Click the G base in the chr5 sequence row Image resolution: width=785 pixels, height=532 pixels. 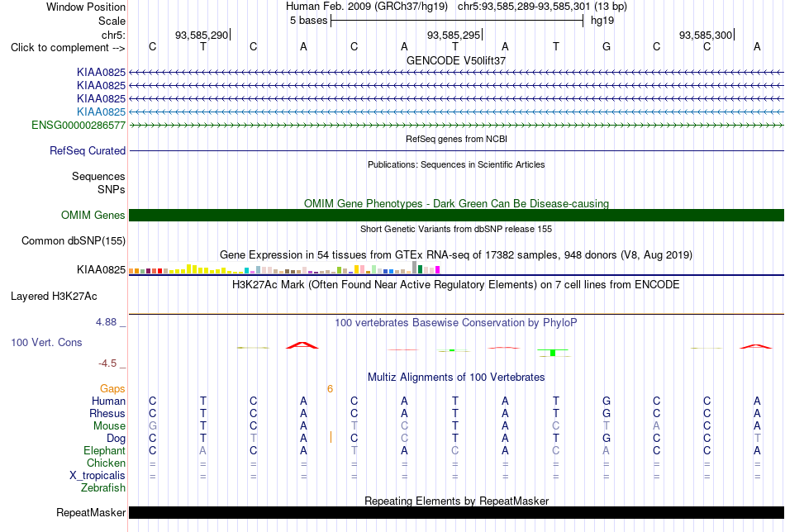tap(607, 46)
